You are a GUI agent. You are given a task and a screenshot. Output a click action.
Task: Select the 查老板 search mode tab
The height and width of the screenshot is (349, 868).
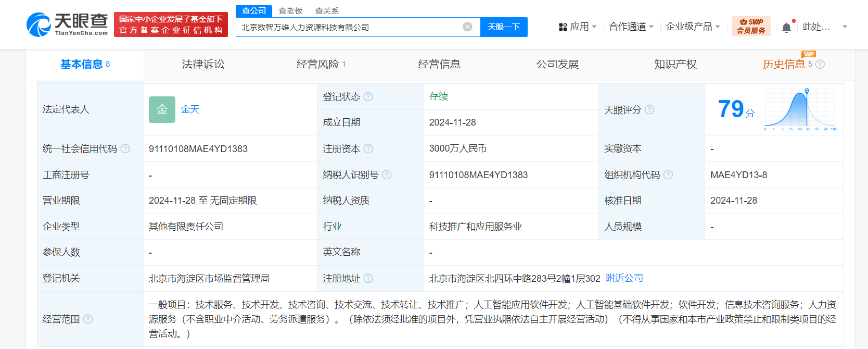coord(290,11)
